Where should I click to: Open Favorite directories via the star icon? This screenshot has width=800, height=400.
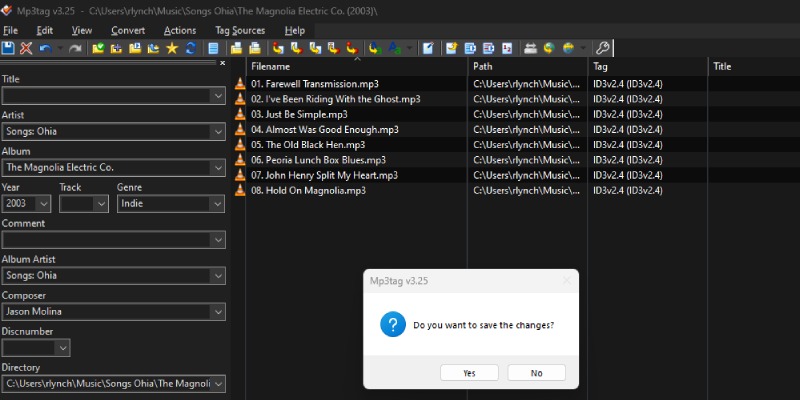pos(172,48)
